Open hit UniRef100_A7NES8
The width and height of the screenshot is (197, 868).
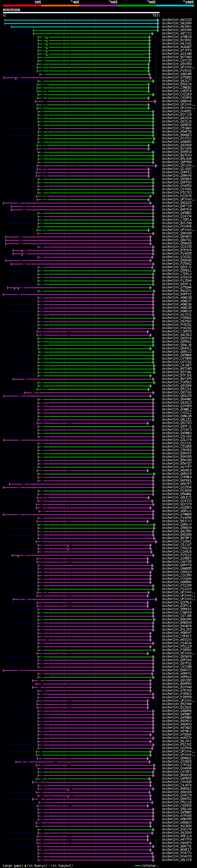tap(176, 37)
